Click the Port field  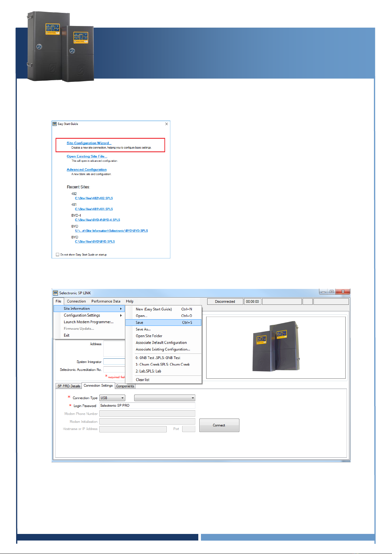tap(189, 429)
